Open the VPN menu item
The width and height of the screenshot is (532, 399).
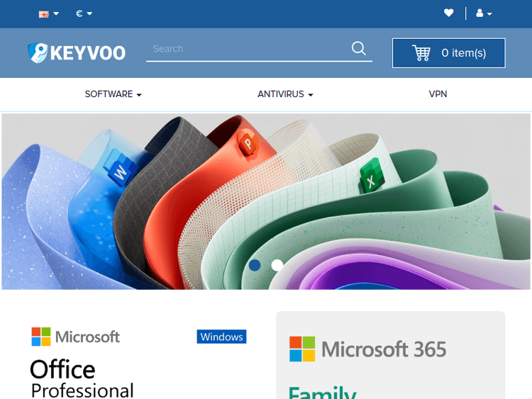pos(438,94)
